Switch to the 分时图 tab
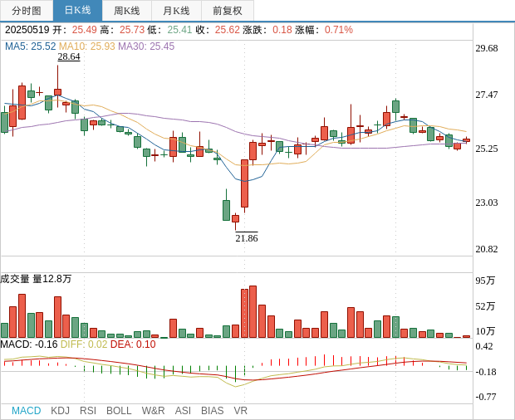 tap(27, 11)
